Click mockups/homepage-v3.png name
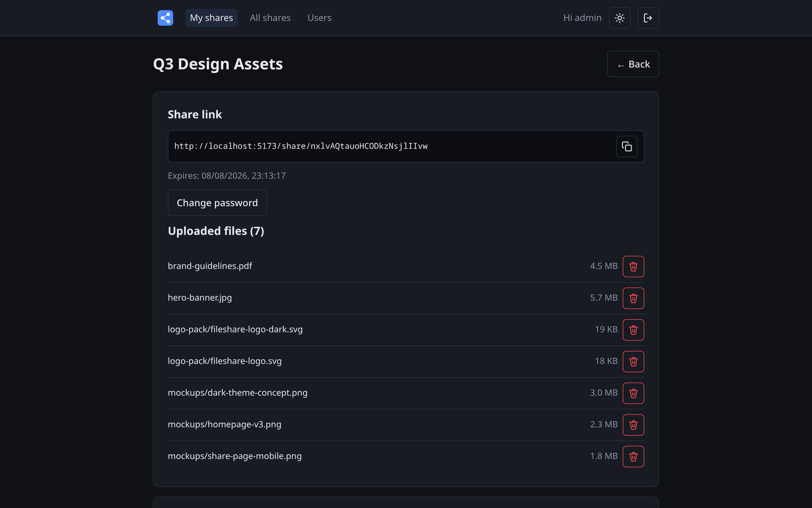The image size is (812, 508). click(224, 424)
